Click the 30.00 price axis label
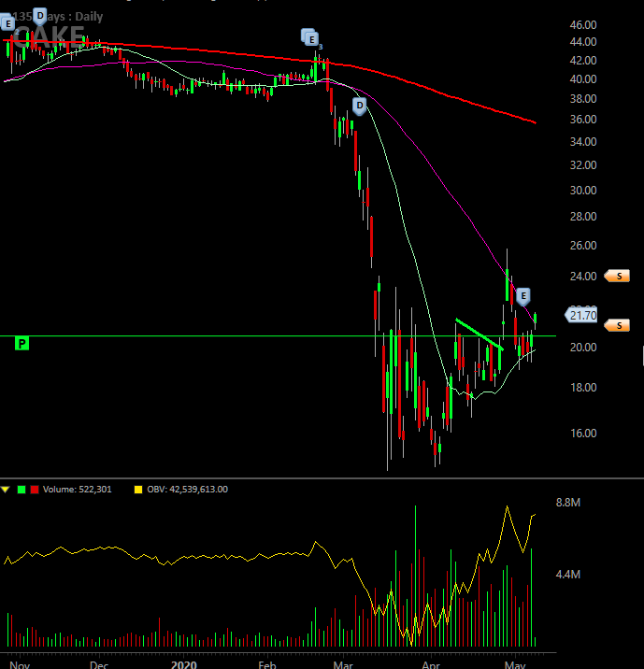644x669 pixels. [x=583, y=191]
